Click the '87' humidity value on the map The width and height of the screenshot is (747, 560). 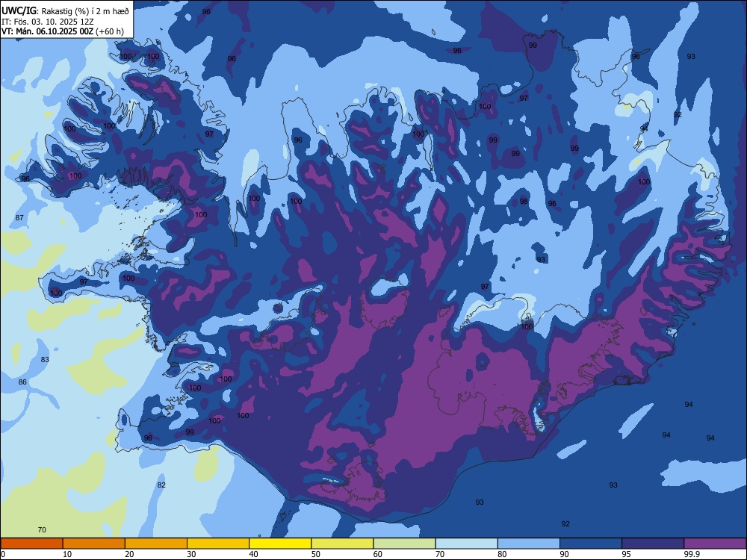click(19, 217)
